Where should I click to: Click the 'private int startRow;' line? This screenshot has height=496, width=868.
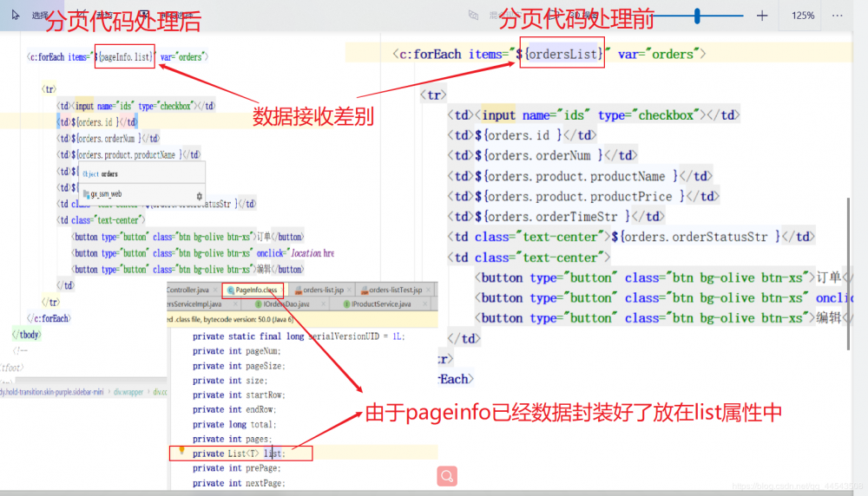pyautogui.click(x=239, y=395)
